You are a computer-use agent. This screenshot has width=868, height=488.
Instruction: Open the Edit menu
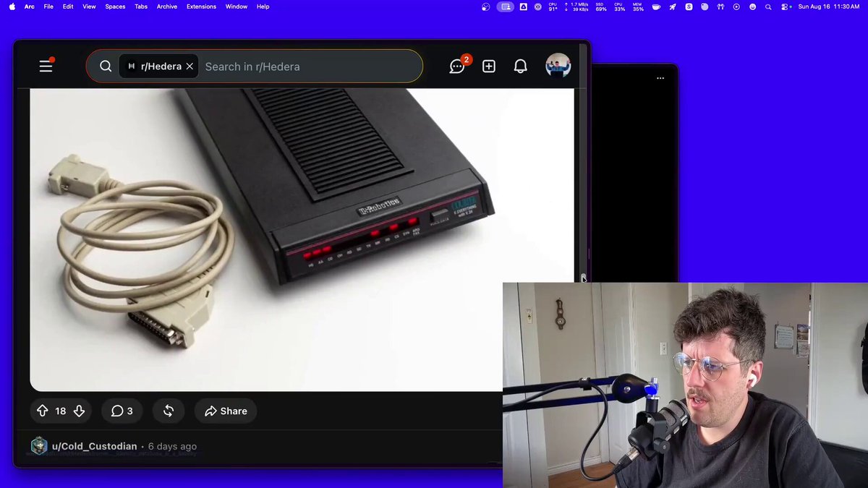(x=68, y=7)
